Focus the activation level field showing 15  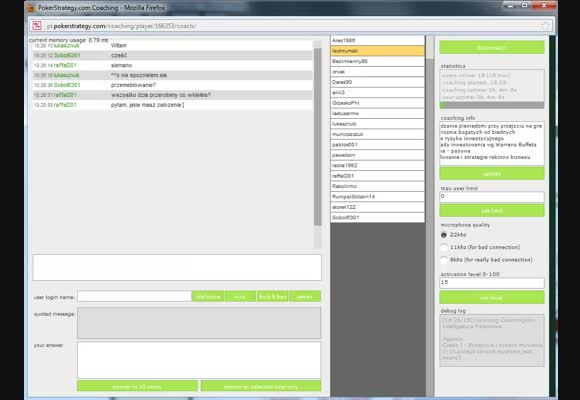492,283
